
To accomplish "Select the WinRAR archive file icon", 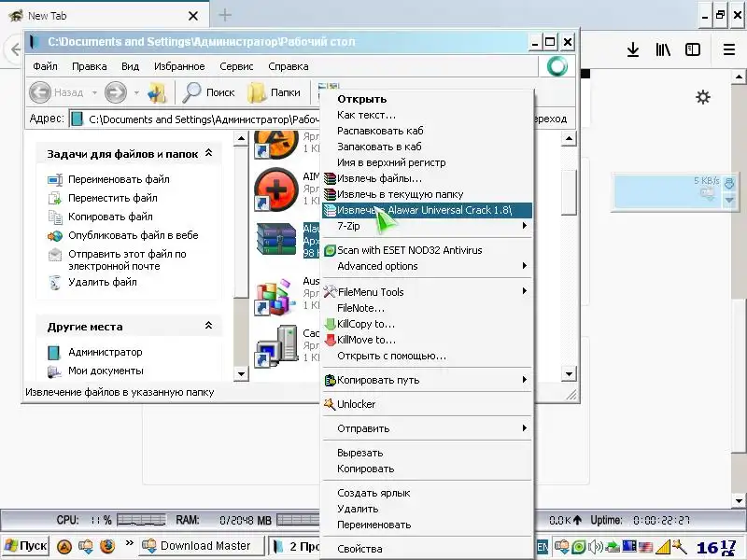I will click(276, 239).
